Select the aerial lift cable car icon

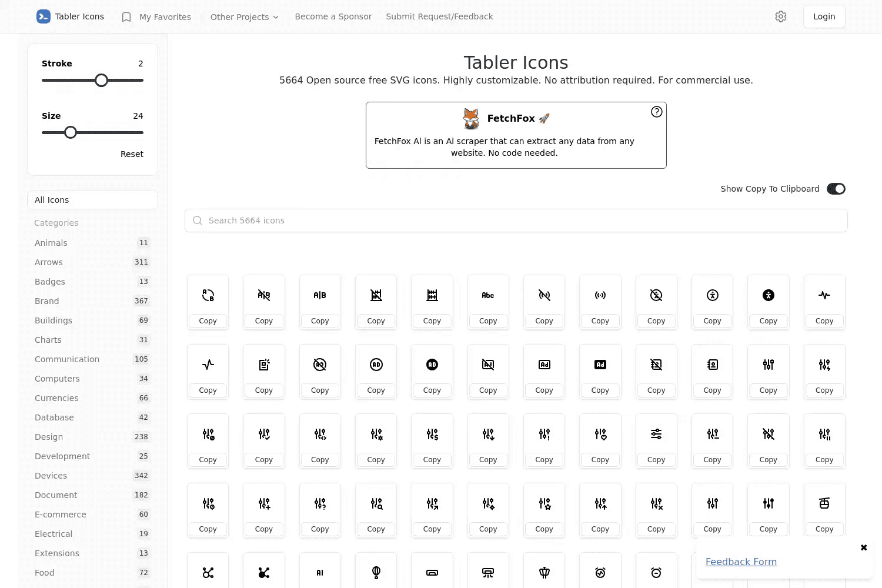(x=824, y=503)
